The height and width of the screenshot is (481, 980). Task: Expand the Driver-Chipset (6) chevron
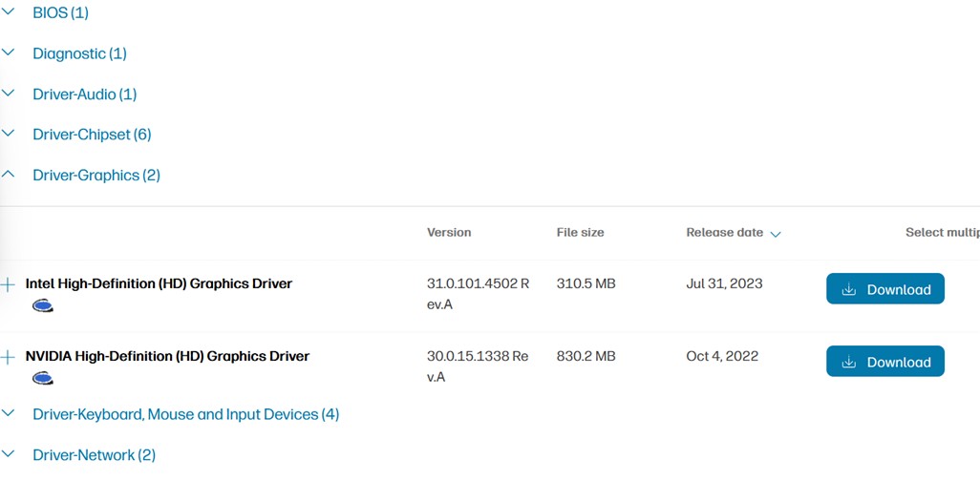pyautogui.click(x=9, y=133)
